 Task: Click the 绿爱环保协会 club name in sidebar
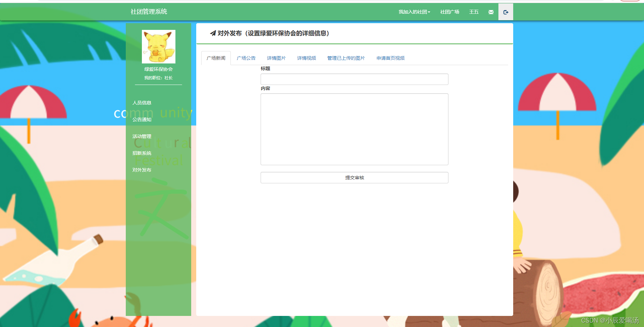click(x=159, y=69)
